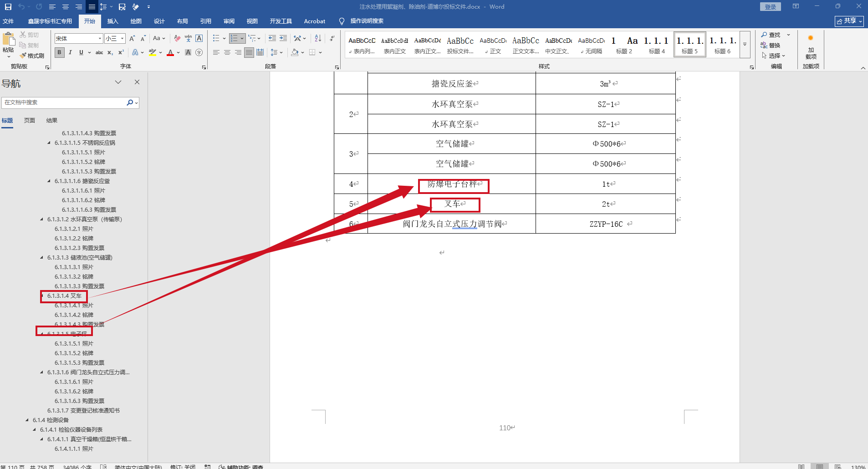The image size is (868, 469).
Task: Pick the text highlight color
Action: (x=153, y=52)
